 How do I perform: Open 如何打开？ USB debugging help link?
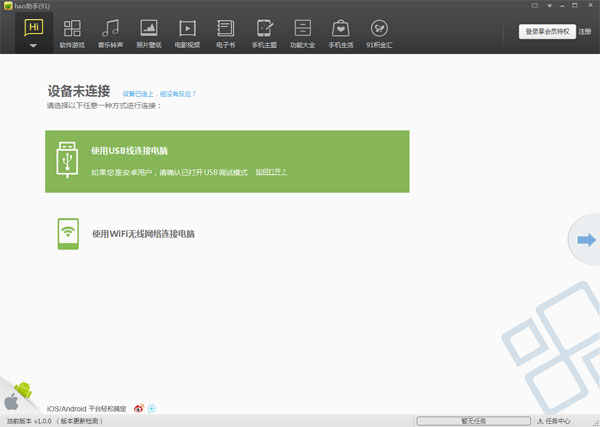click(271, 172)
